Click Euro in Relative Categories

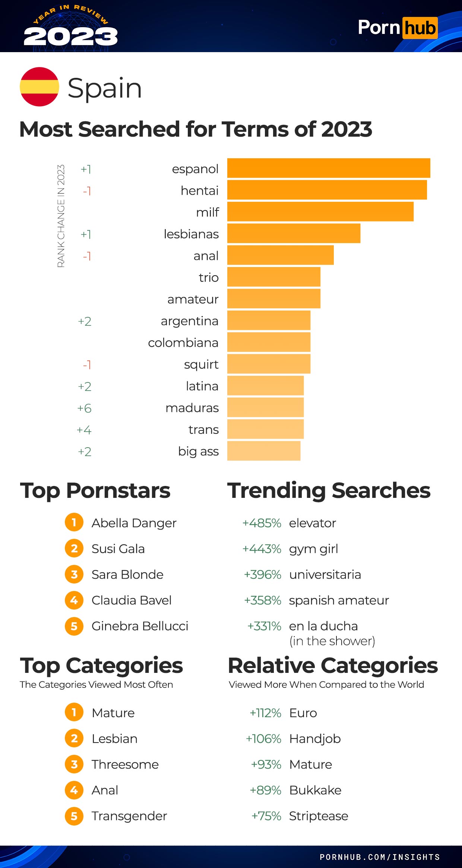tap(303, 713)
